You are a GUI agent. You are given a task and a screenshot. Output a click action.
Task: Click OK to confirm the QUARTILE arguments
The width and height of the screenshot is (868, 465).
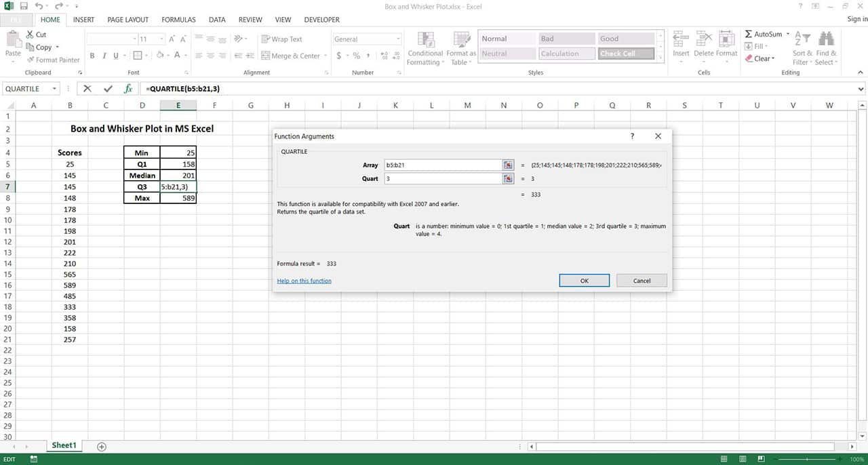(584, 280)
